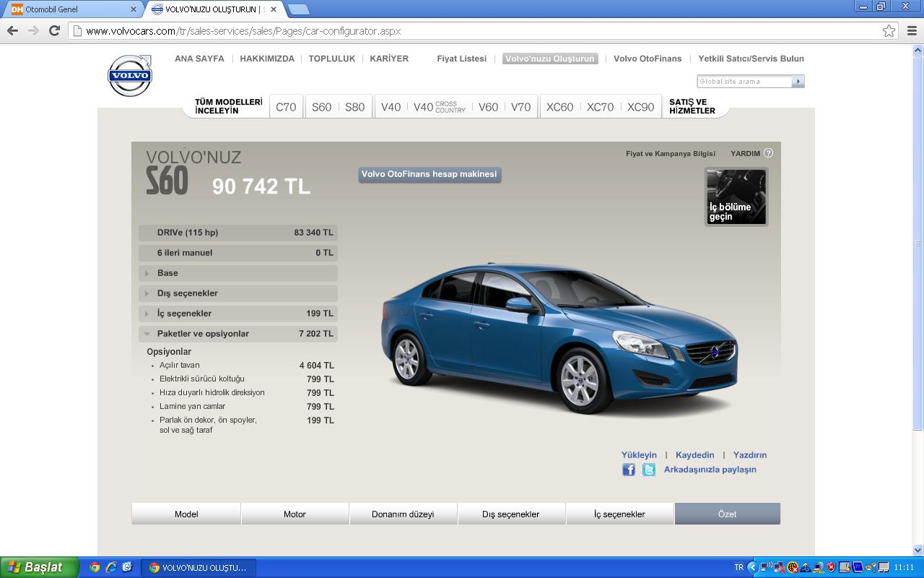Viewport: 924px width, 578px height.
Task: Open KARİYER menu item
Action: pos(389,59)
